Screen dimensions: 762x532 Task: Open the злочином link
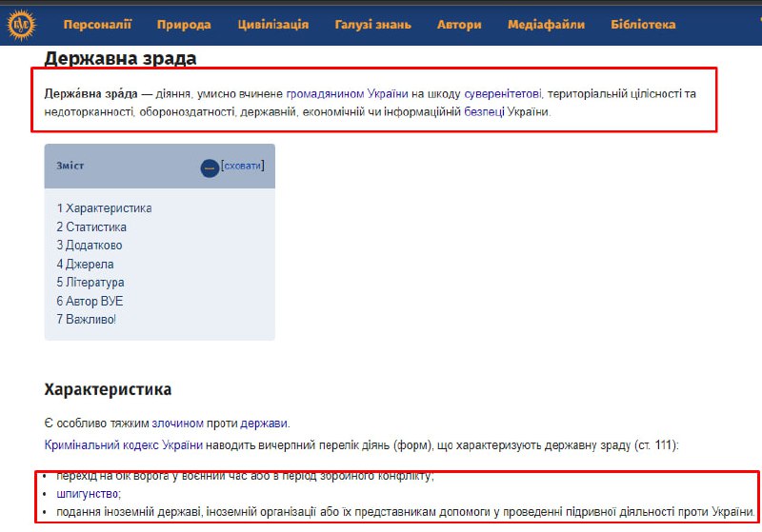point(178,423)
